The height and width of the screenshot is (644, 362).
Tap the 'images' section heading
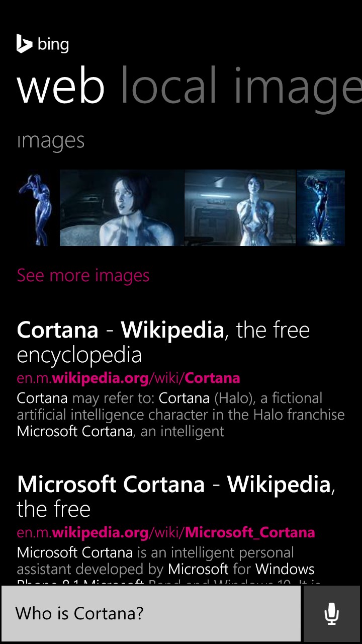51,141
